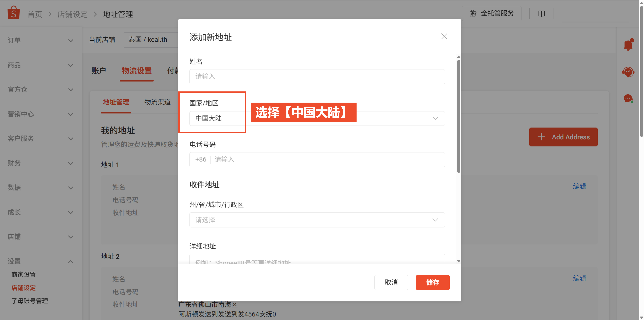The height and width of the screenshot is (320, 644).
Task: Expand the 客户服务 sidebar menu
Action: coord(41,139)
